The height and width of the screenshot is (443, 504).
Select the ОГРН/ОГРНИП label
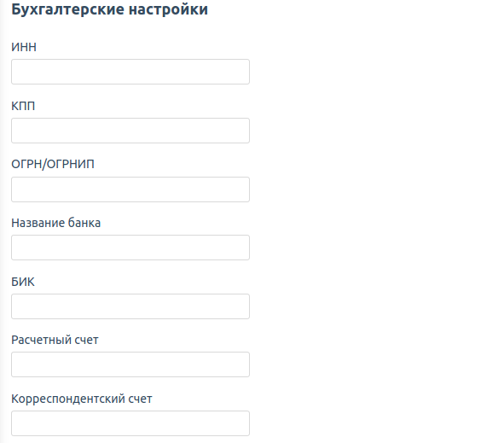pos(53,165)
